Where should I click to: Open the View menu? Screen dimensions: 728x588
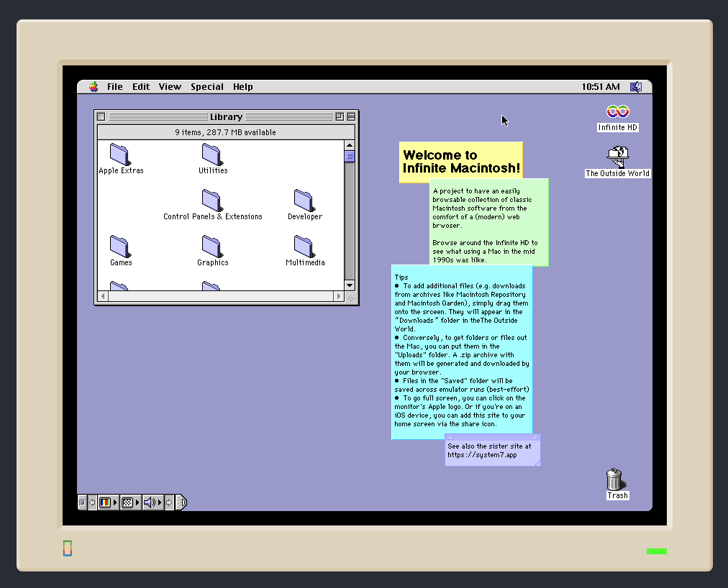point(170,86)
